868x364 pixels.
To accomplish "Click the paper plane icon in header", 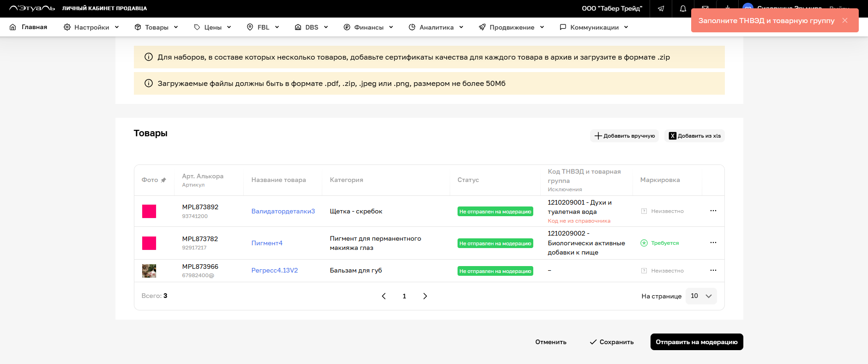I will pos(661,9).
